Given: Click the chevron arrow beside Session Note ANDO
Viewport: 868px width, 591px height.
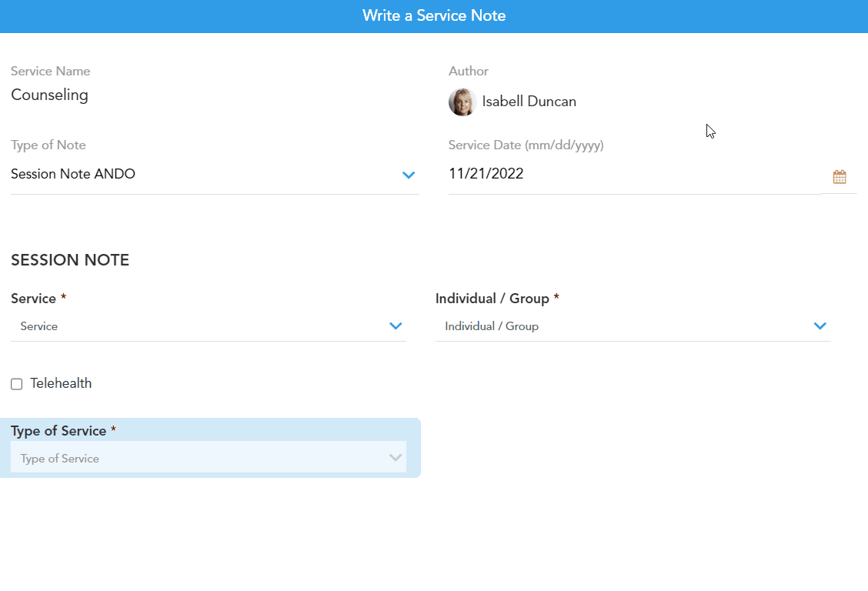Looking at the screenshot, I should click(409, 175).
